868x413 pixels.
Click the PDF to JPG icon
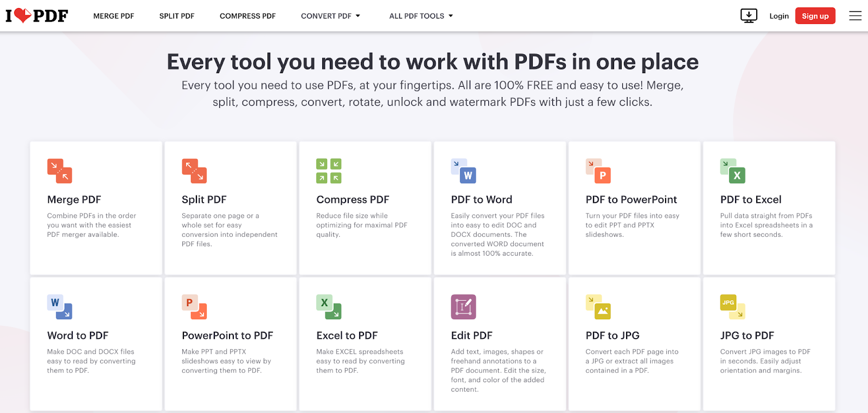coord(598,307)
